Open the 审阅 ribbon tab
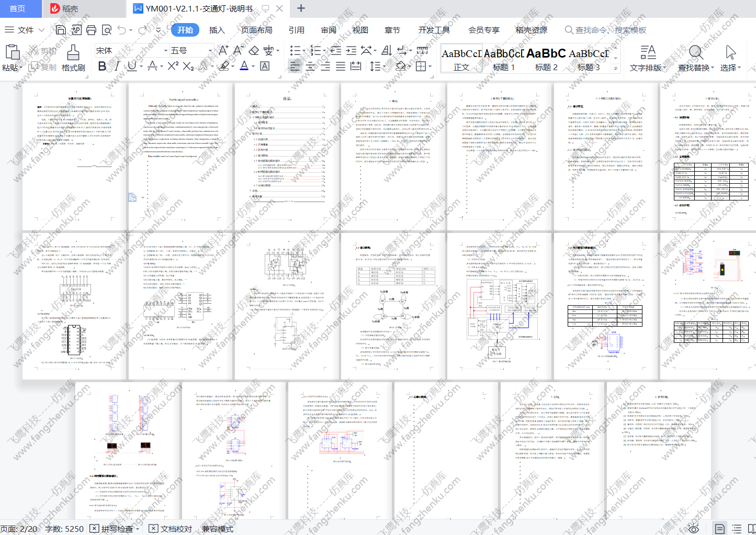This screenshot has height=535, width=756. [x=329, y=30]
